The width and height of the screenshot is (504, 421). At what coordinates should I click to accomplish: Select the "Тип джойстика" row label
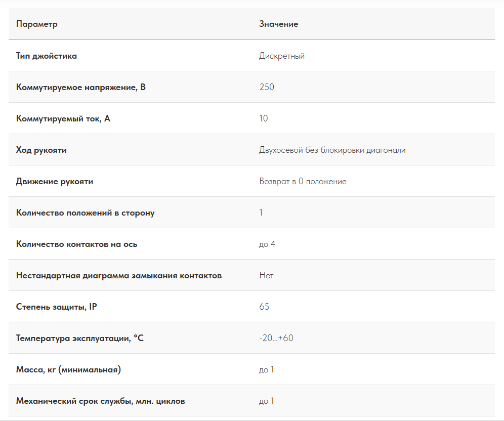pos(47,56)
